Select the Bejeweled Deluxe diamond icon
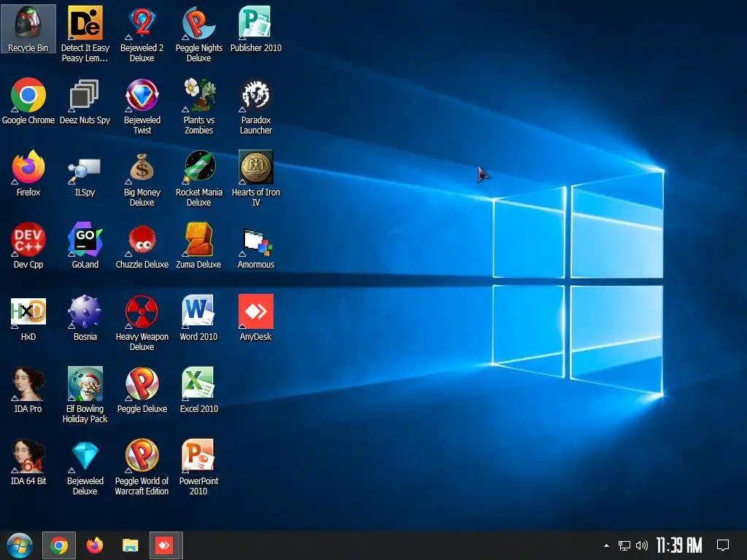Image resolution: width=747 pixels, height=560 pixels. (85, 467)
